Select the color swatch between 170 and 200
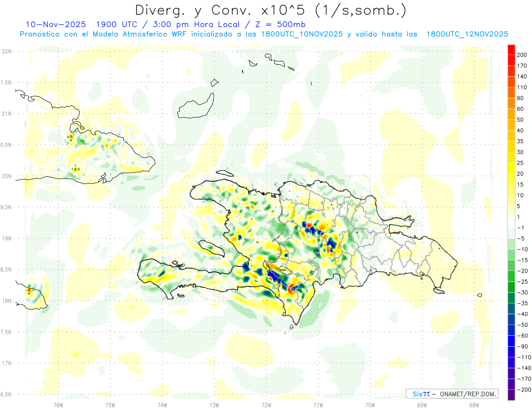The image size is (532, 411). 512,60
